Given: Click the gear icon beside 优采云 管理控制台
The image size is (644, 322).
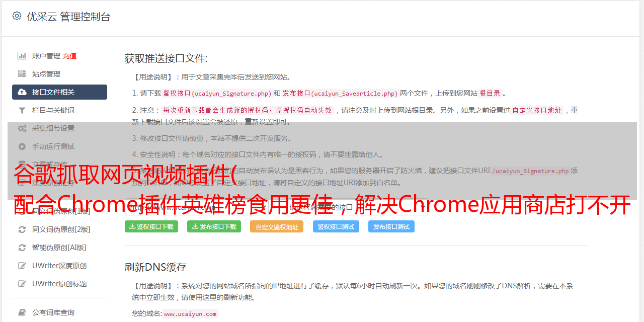Looking at the screenshot, I should 17,16.
